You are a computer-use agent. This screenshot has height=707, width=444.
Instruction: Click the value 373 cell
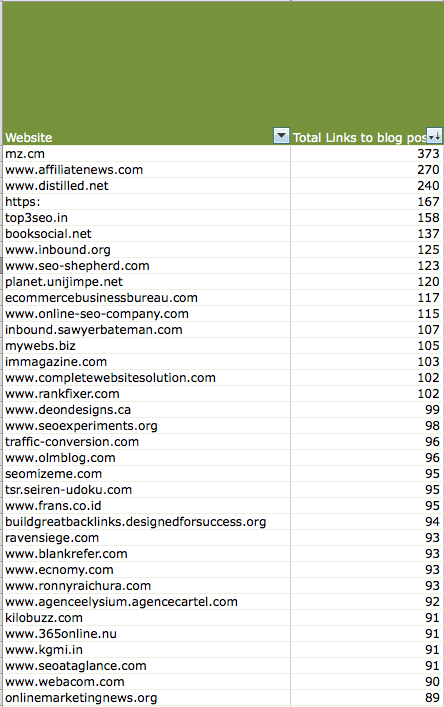click(367, 154)
